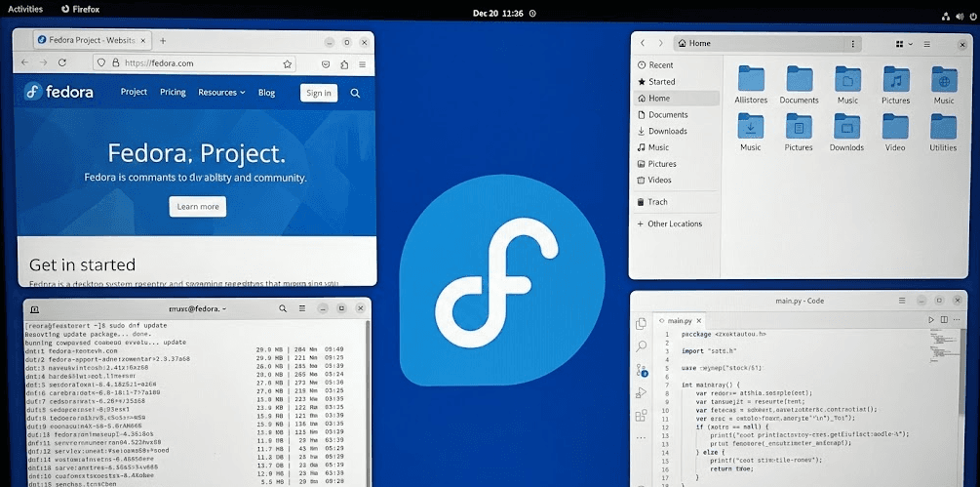Bookmark this page with the star icon
This screenshot has height=487, width=980.
tap(288, 63)
